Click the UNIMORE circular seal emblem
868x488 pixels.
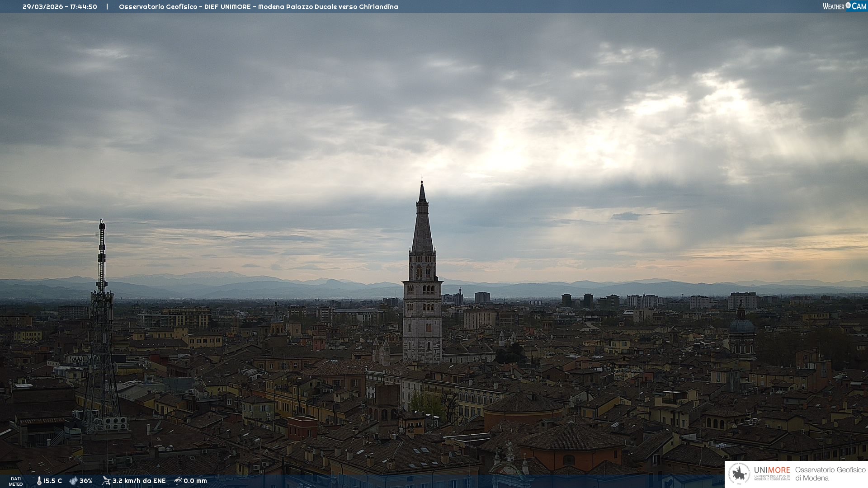(x=739, y=474)
